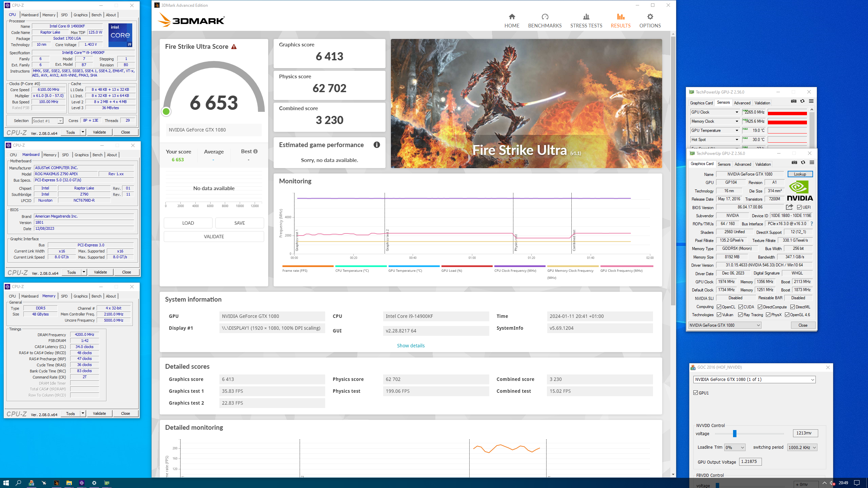Open the Windows Start menu
868x488 pixels.
(6, 483)
